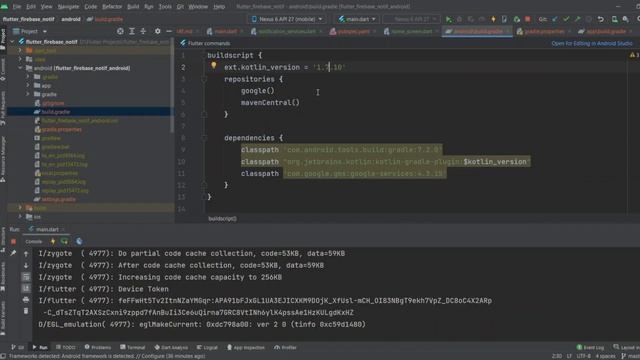
Task: Hide the Project panel with minus icon
Action: coord(169,31)
